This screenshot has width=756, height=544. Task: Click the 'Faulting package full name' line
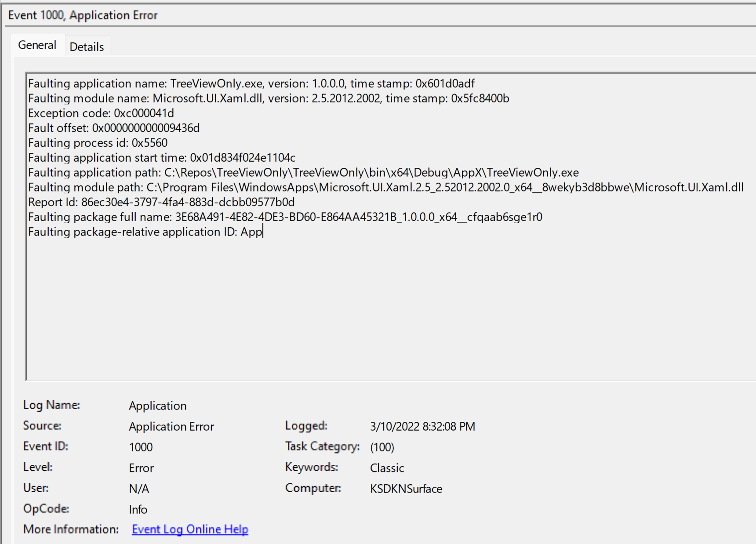point(285,217)
